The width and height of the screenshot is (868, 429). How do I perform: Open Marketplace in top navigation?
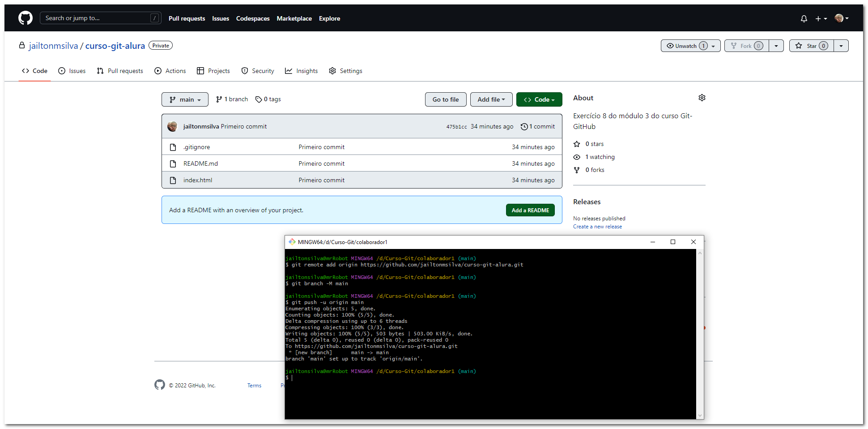294,18
